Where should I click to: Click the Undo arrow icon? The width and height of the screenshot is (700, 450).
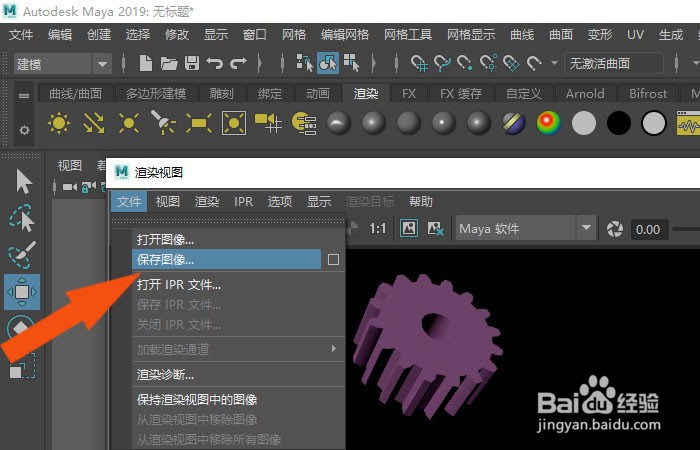click(215, 63)
